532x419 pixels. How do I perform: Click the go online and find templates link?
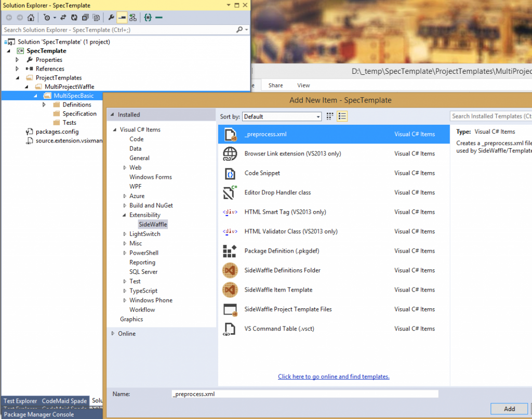pos(334,376)
